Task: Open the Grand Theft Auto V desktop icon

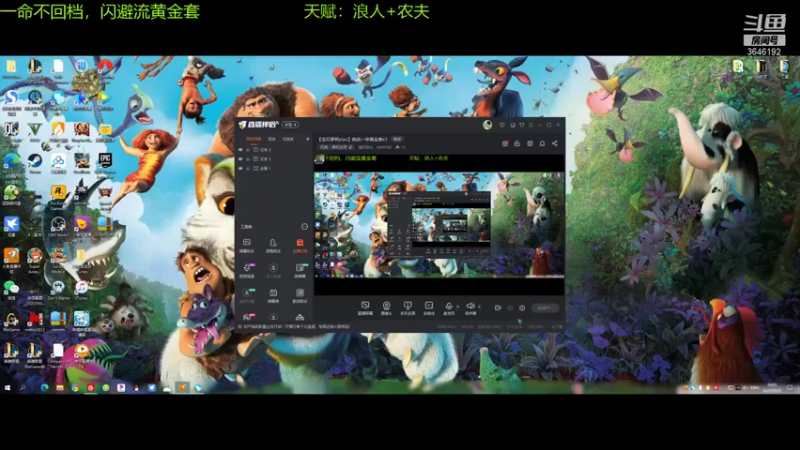Action: tap(35, 131)
